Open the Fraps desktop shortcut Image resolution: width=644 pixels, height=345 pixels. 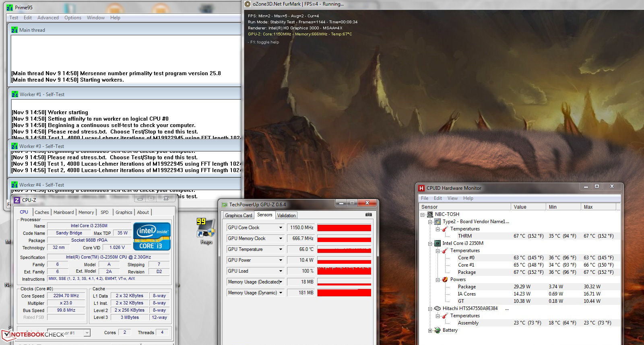coord(206,231)
